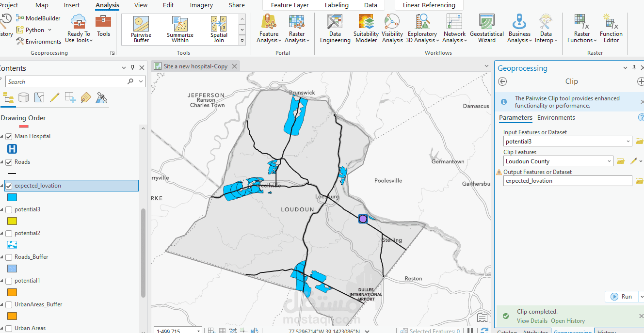
Task: Uncheck the Roads layer visibility
Action: pos(9,162)
